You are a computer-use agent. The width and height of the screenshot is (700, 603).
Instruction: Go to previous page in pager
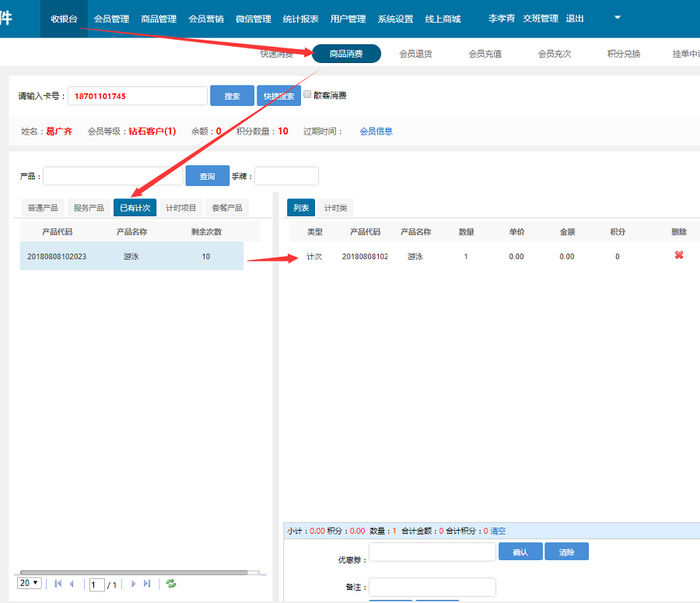[x=72, y=584]
